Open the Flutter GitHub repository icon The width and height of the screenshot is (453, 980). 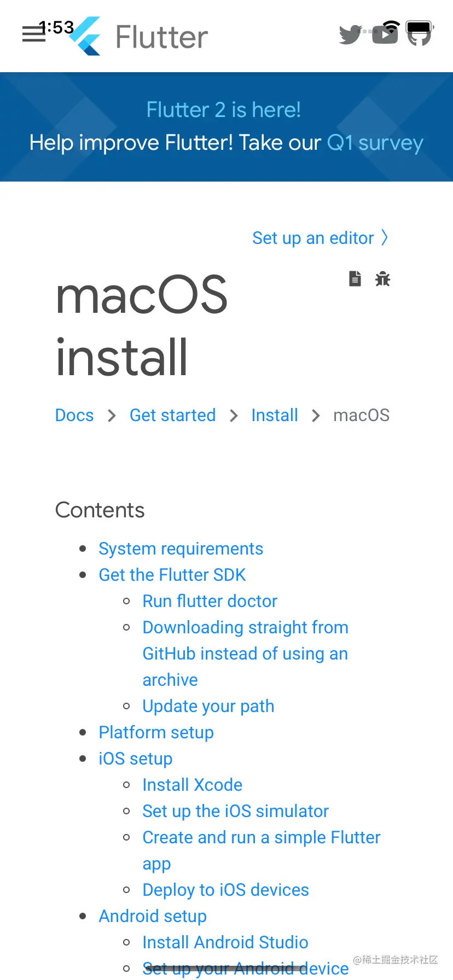[x=419, y=34]
